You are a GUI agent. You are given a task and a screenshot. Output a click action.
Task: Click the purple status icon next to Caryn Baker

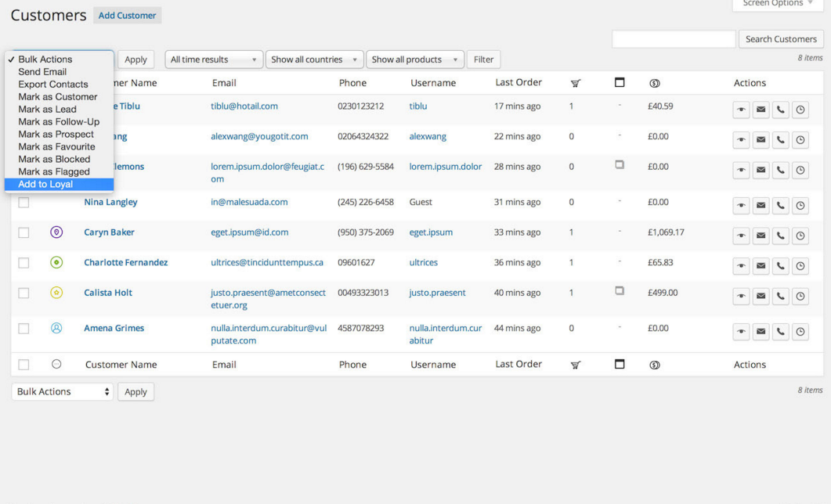(56, 232)
